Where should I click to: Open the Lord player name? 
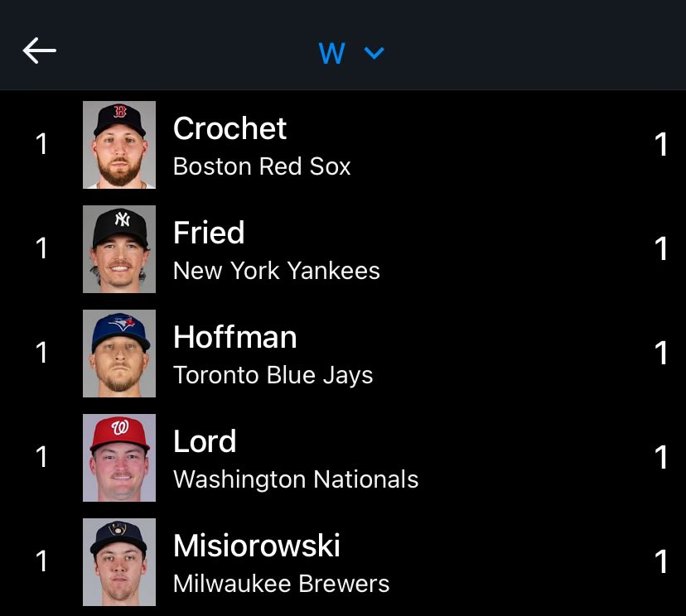point(205,441)
